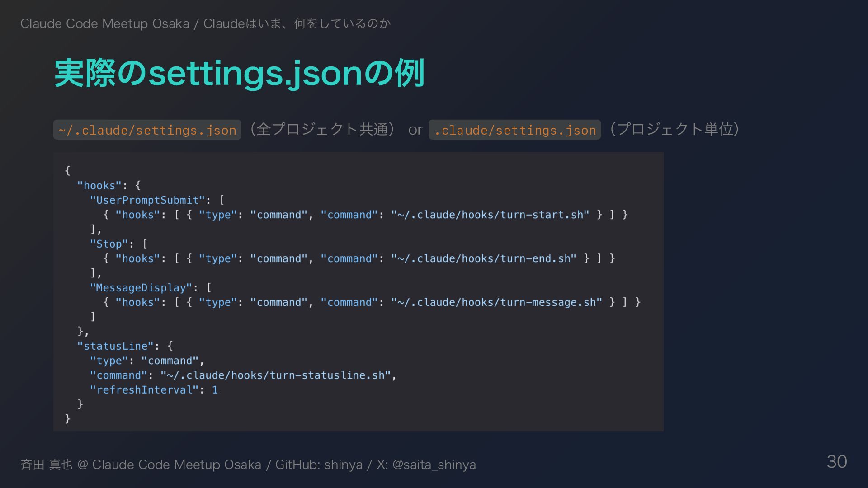This screenshot has height=488, width=868.
Task: Select the "turn-message.sh" hook command line
Action: tap(372, 302)
